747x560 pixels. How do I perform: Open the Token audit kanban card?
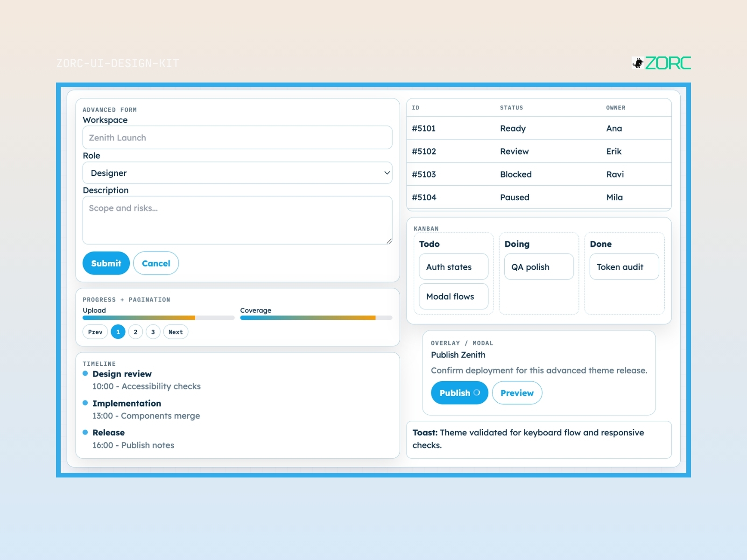pyautogui.click(x=624, y=267)
